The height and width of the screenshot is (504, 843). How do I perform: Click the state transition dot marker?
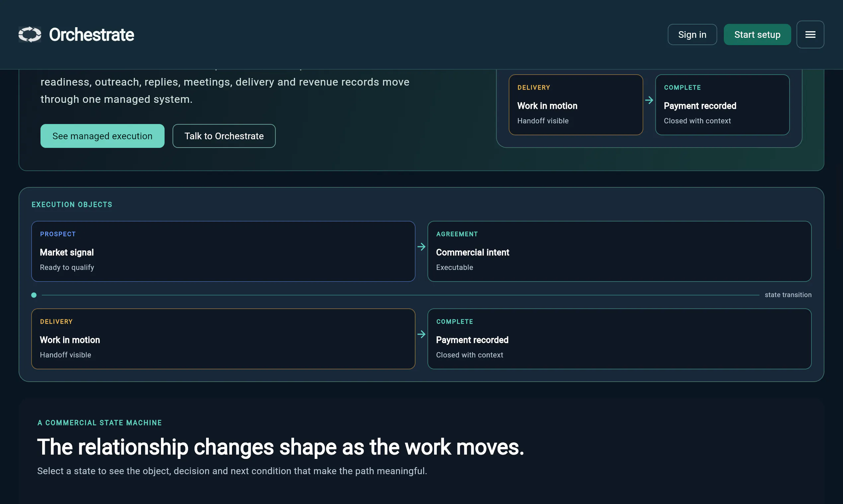[x=34, y=295]
